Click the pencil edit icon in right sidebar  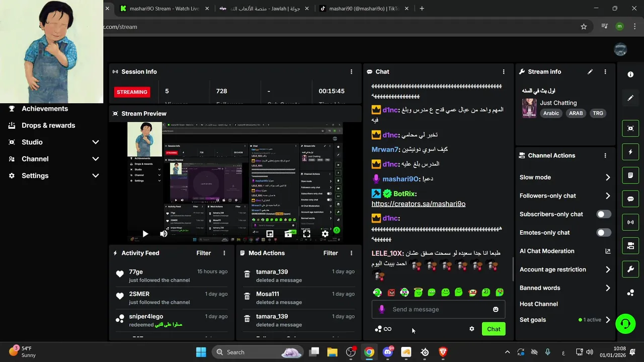(x=630, y=98)
